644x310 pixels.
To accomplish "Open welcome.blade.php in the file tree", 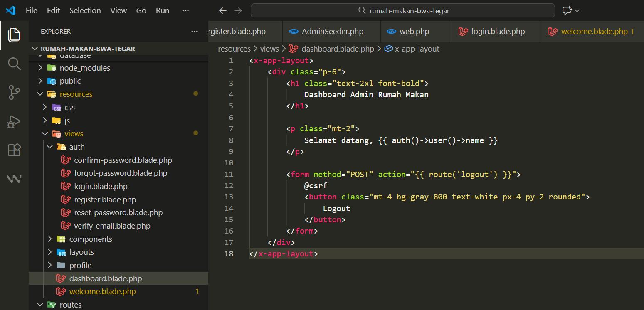I will [102, 292].
